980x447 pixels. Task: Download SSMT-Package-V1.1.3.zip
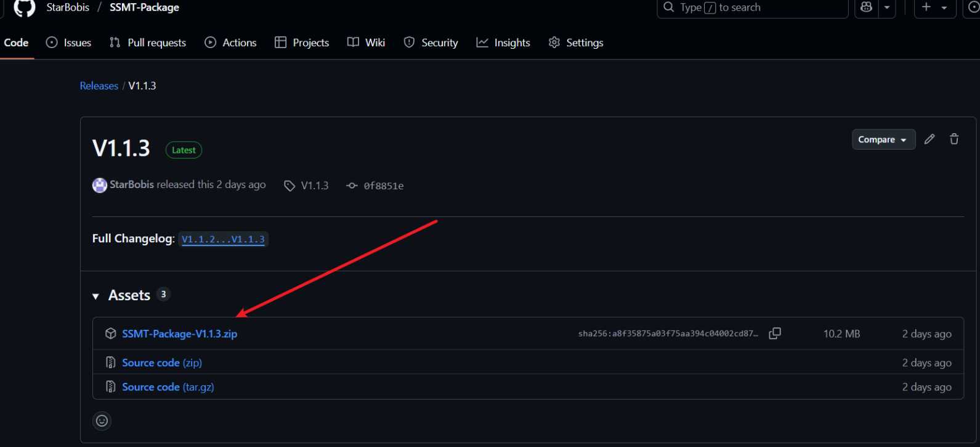179,334
